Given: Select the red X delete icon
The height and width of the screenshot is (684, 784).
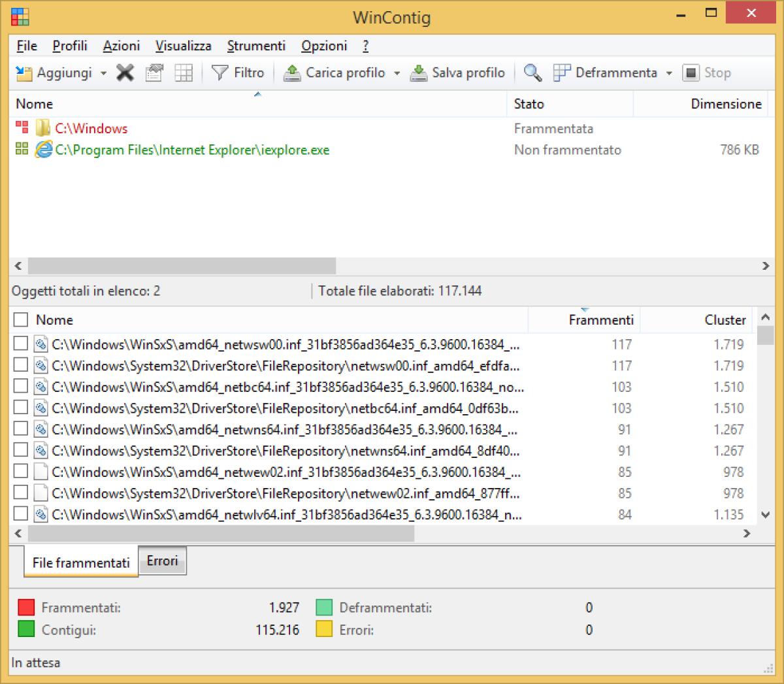Looking at the screenshot, I should pyautogui.click(x=125, y=73).
